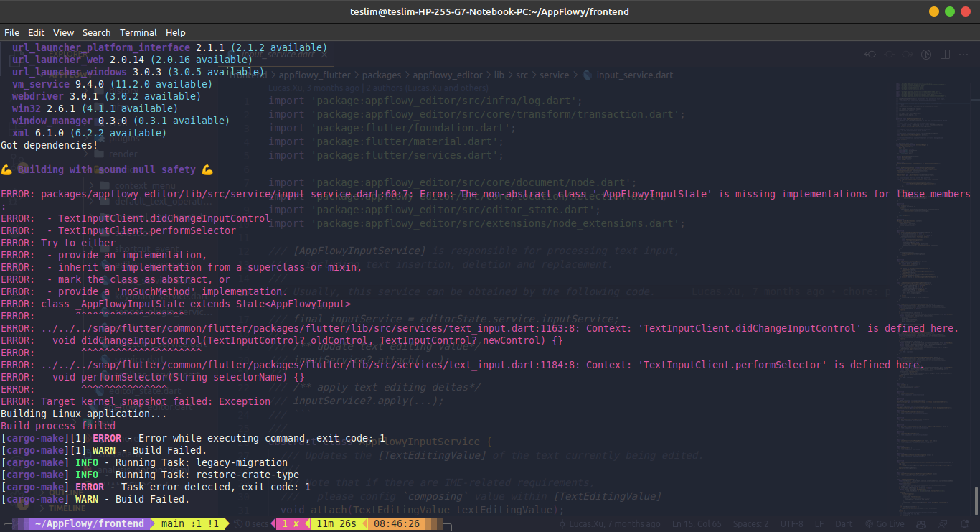This screenshot has height=532, width=980.
Task: Click 'Spaces: 2' in VS Code status bar
Action: coord(750,524)
